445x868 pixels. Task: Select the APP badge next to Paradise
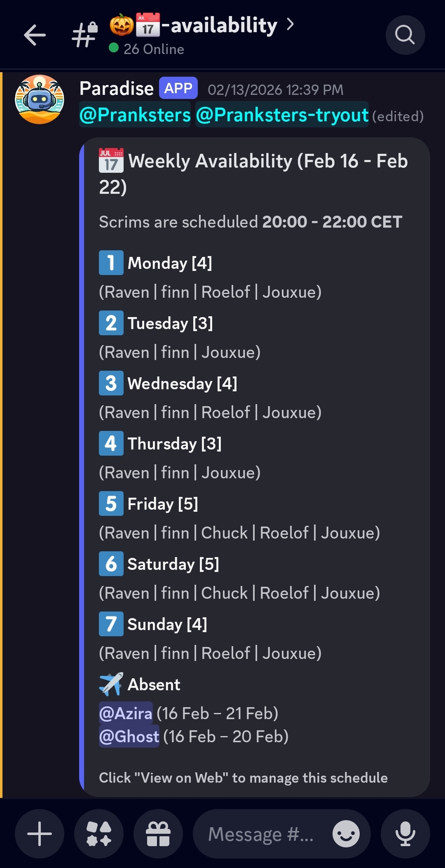coord(178,88)
